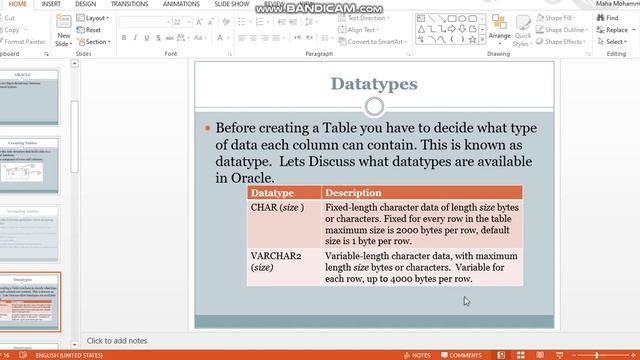This screenshot has height=360, width=640.
Task: Click the Find button
Action: (x=608, y=18)
